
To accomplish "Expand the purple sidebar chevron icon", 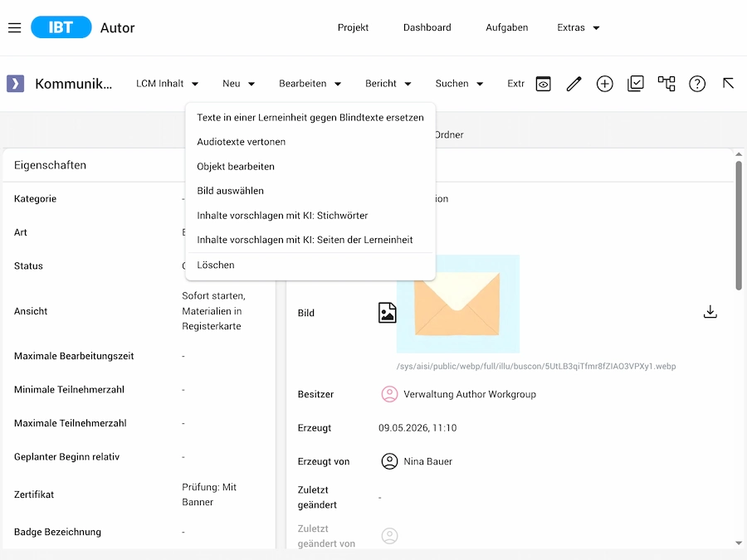I will pyautogui.click(x=15, y=83).
